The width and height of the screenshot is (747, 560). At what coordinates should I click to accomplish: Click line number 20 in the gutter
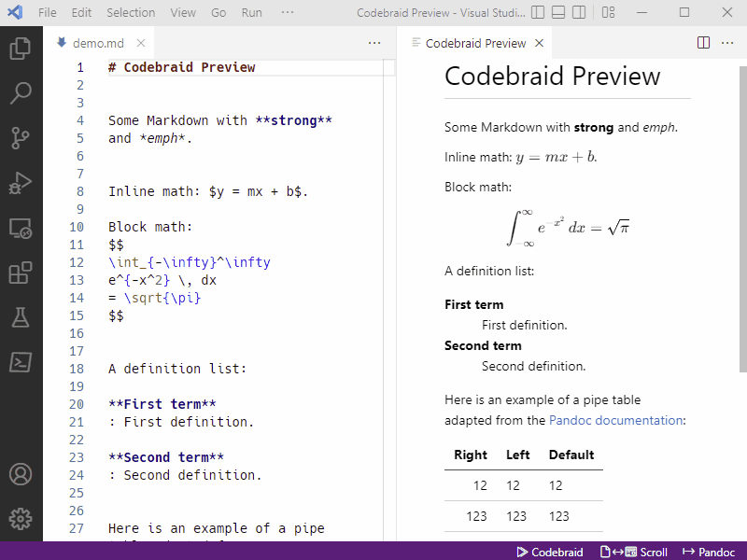pyautogui.click(x=77, y=404)
